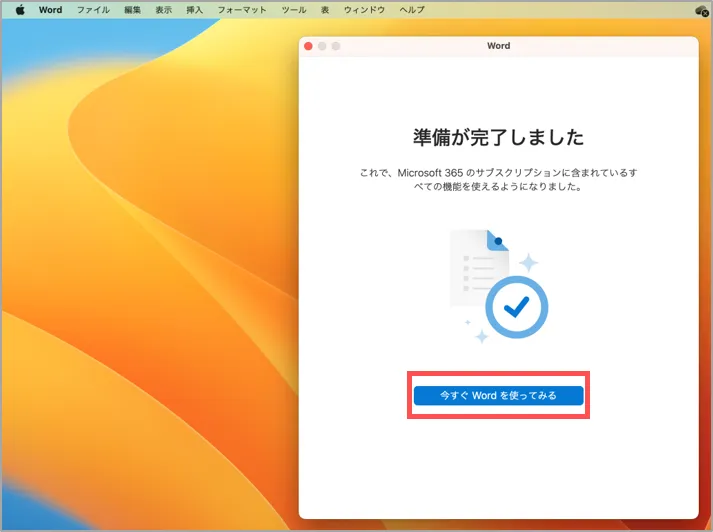Close the Word setup window

308,46
